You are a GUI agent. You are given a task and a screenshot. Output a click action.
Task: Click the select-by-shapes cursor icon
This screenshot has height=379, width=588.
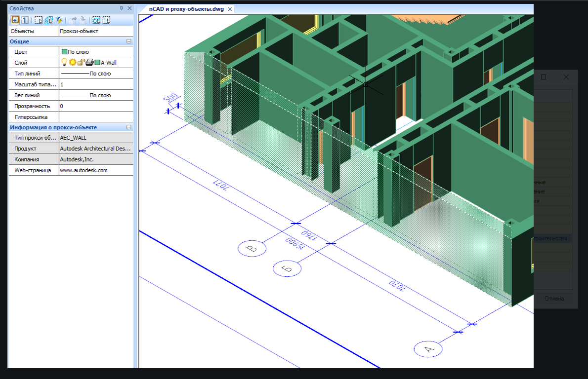click(x=96, y=20)
